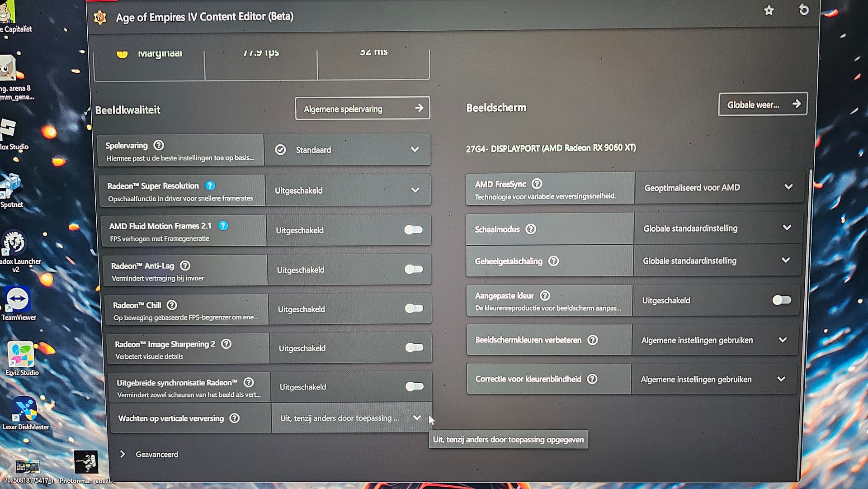Click the 32 ms latency value
The width and height of the screenshot is (868, 489).
[x=374, y=52]
